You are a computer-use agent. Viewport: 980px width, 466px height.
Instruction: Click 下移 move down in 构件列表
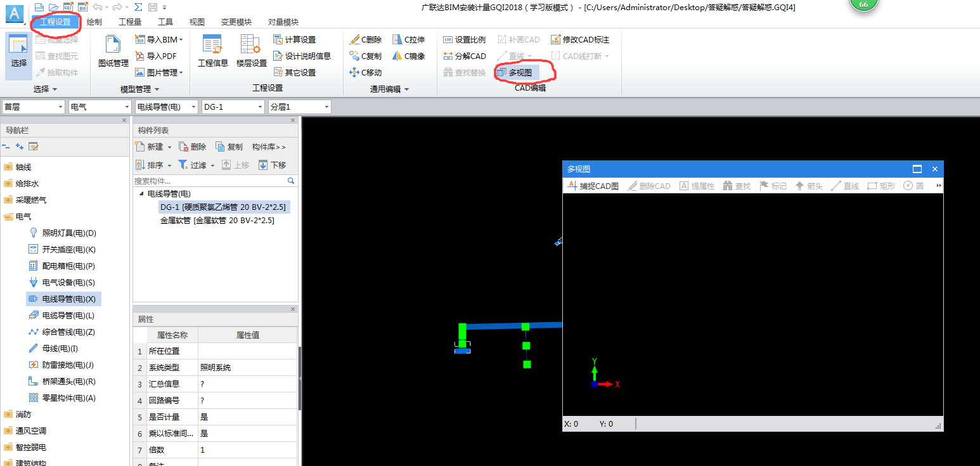point(272,165)
